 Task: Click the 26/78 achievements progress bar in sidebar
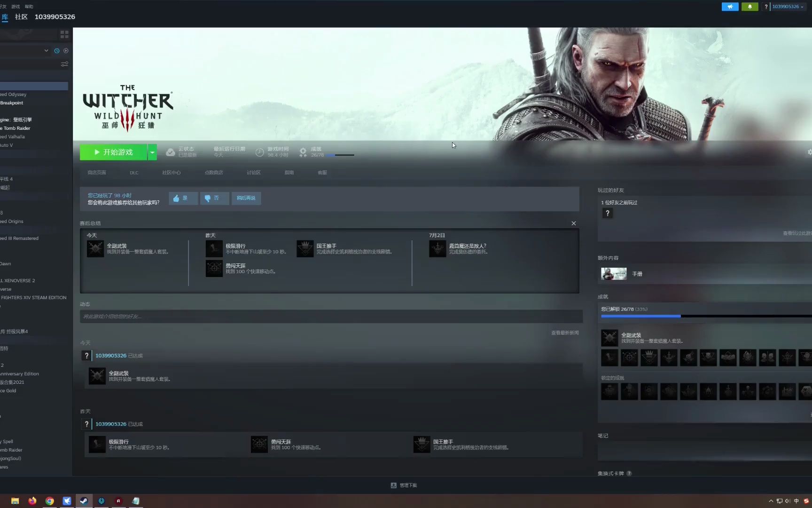click(x=706, y=316)
